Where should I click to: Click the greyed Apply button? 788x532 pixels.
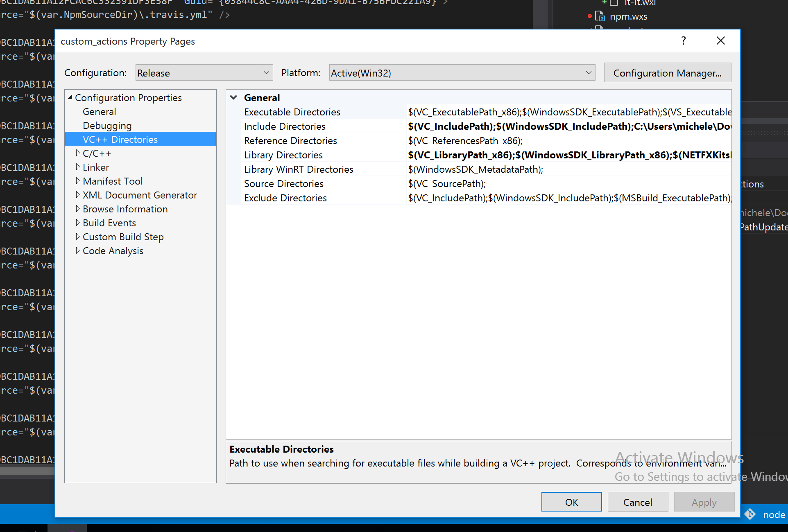pos(704,502)
